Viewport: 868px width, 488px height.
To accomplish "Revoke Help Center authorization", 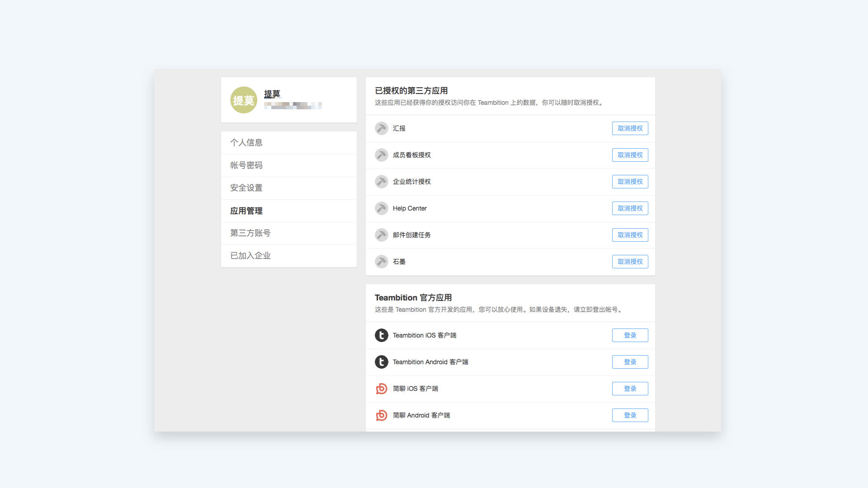I will pyautogui.click(x=630, y=208).
